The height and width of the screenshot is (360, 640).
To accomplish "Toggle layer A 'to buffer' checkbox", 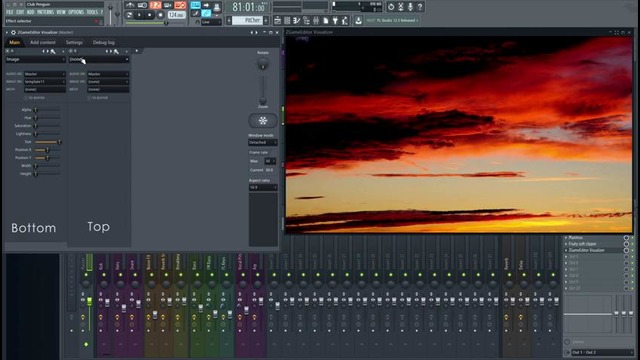I will pyautogui.click(x=27, y=98).
